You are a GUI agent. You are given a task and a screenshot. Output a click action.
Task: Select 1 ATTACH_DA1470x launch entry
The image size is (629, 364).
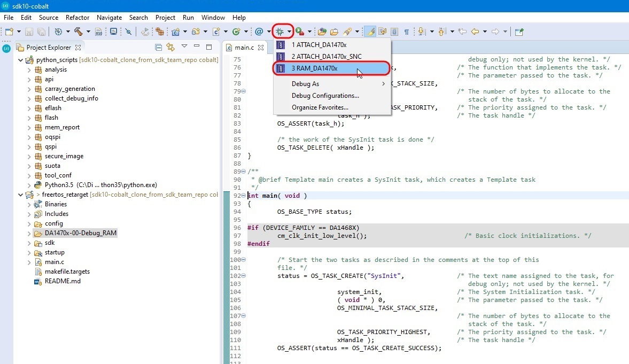tap(332, 44)
